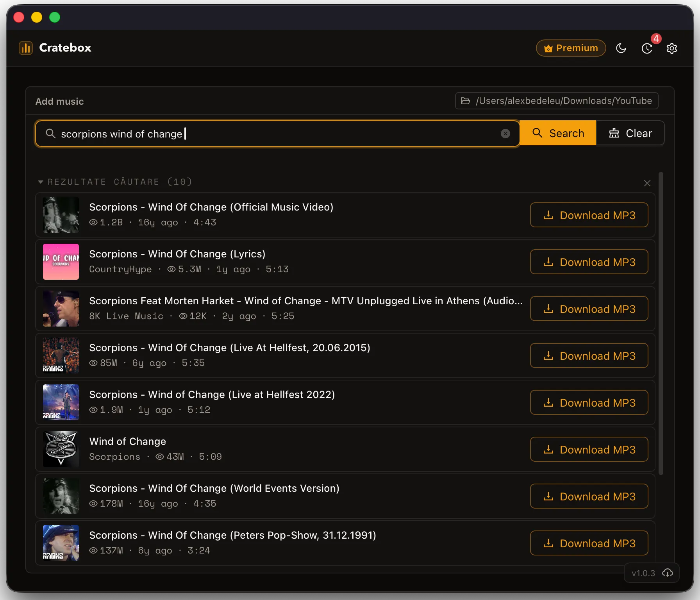Open thumbnail of MTV Unplugged video
The height and width of the screenshot is (600, 700).
(61, 309)
